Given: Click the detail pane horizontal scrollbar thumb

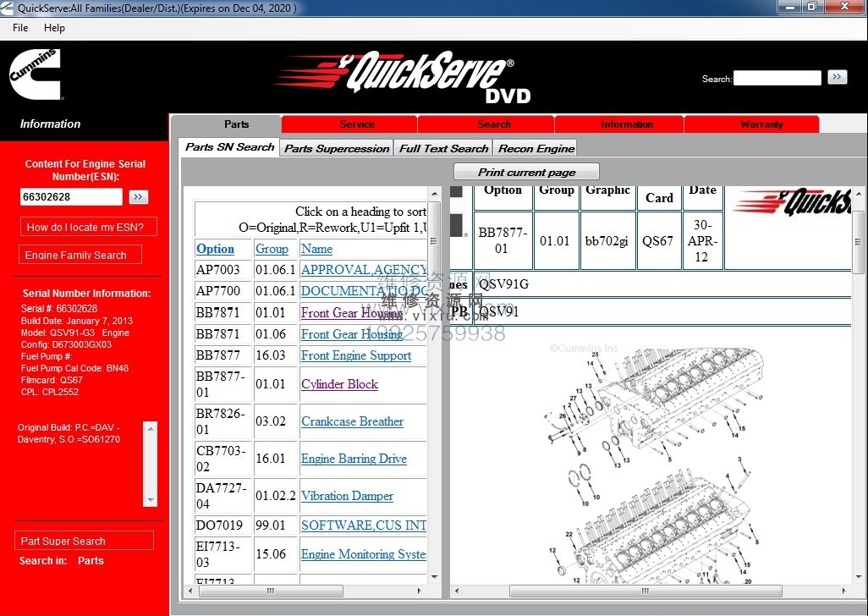Looking at the screenshot, I should pyautogui.click(x=646, y=591).
